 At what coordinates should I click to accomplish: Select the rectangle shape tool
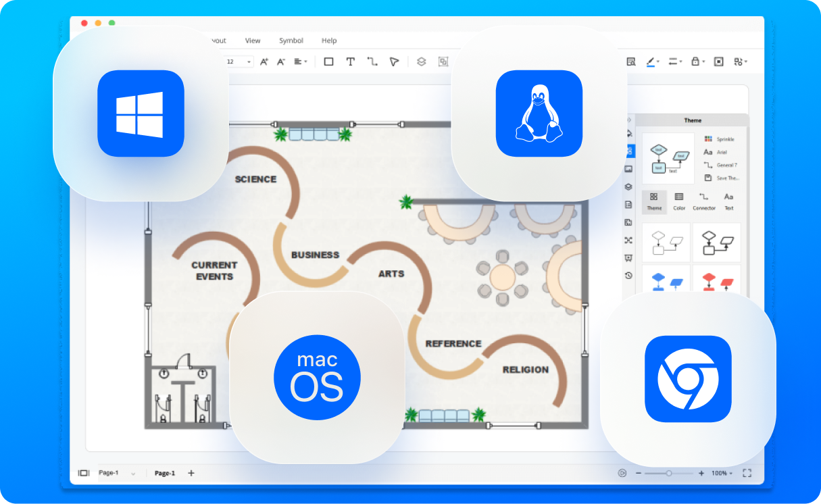(329, 61)
